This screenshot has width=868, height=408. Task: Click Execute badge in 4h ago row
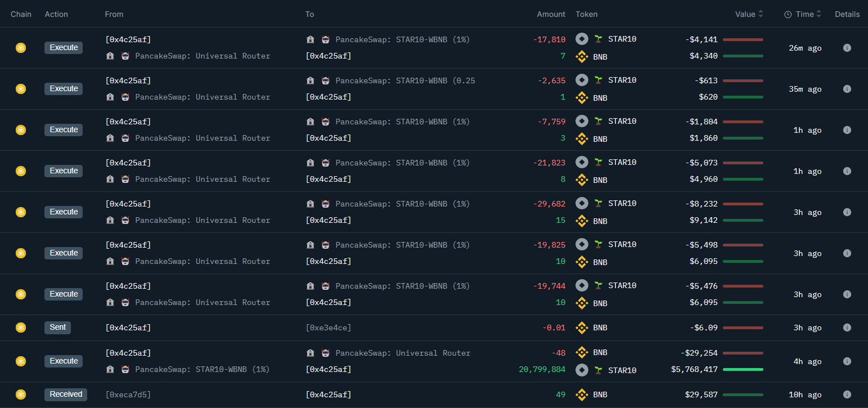pyautogui.click(x=64, y=361)
